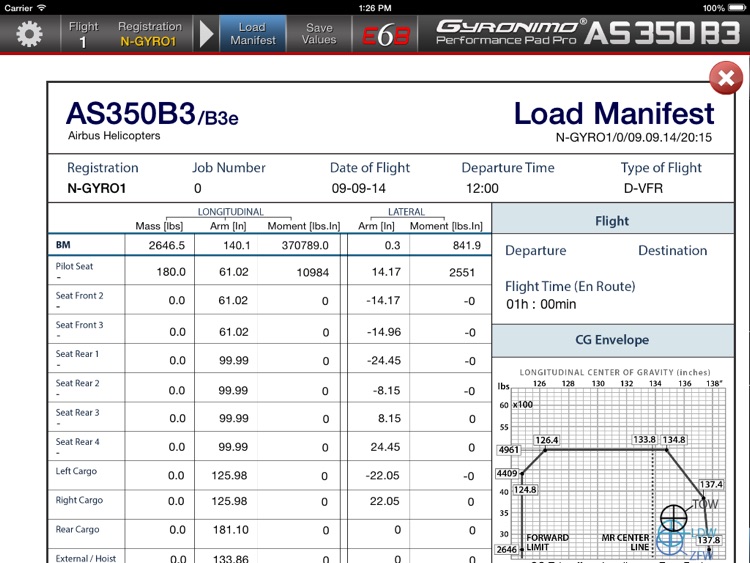This screenshot has width=750, height=563.
Task: Tap the Save Values button
Action: click(x=319, y=34)
